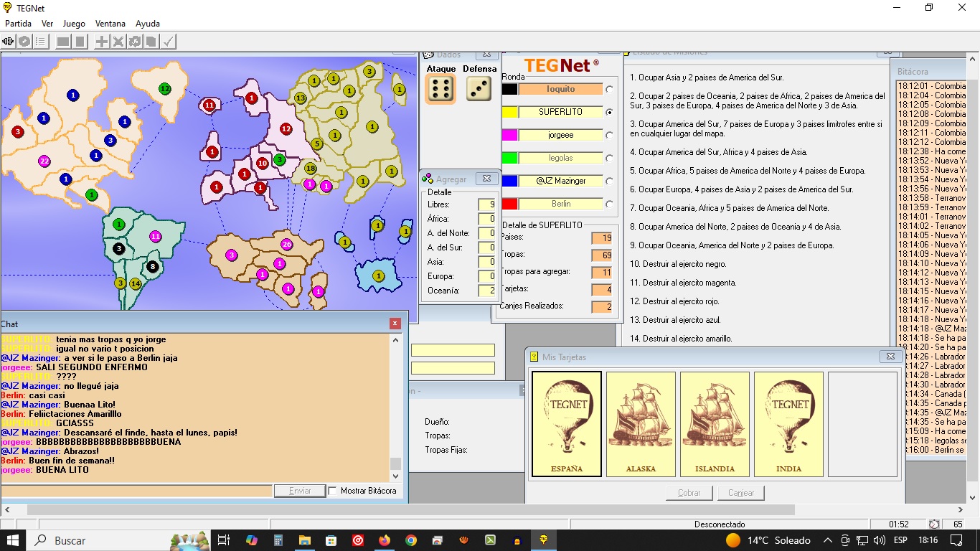Click the narrow rectangle toolbar icon
The height and width of the screenshot is (551, 980).
click(x=80, y=42)
